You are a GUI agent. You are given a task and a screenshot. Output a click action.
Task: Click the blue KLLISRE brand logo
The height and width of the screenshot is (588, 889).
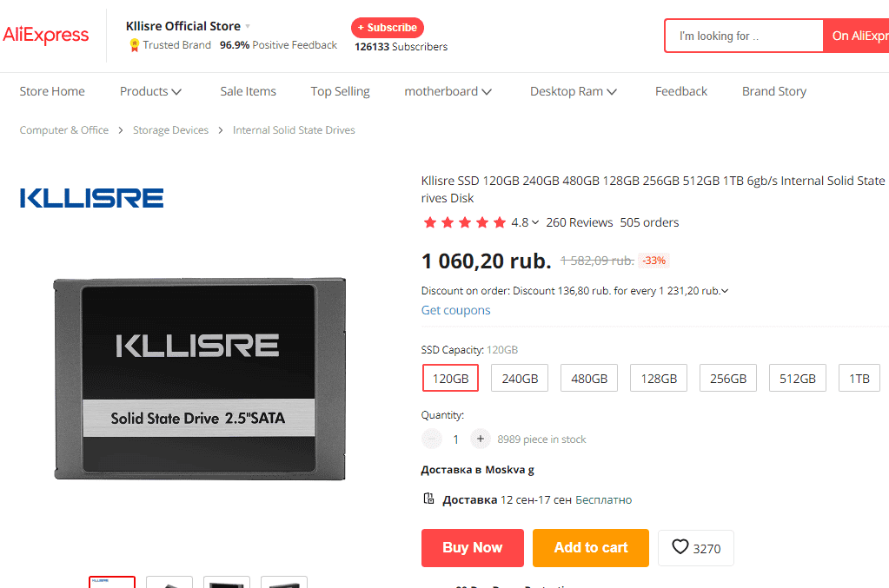pyautogui.click(x=92, y=198)
